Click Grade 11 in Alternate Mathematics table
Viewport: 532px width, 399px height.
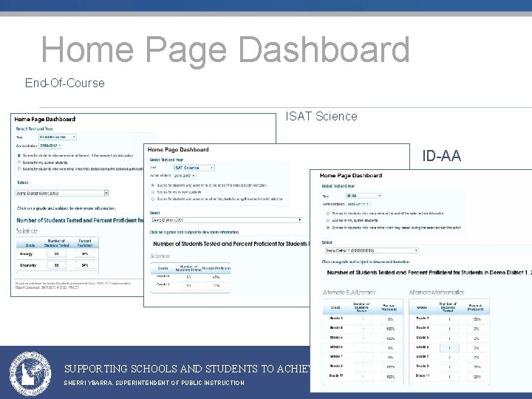(x=423, y=376)
